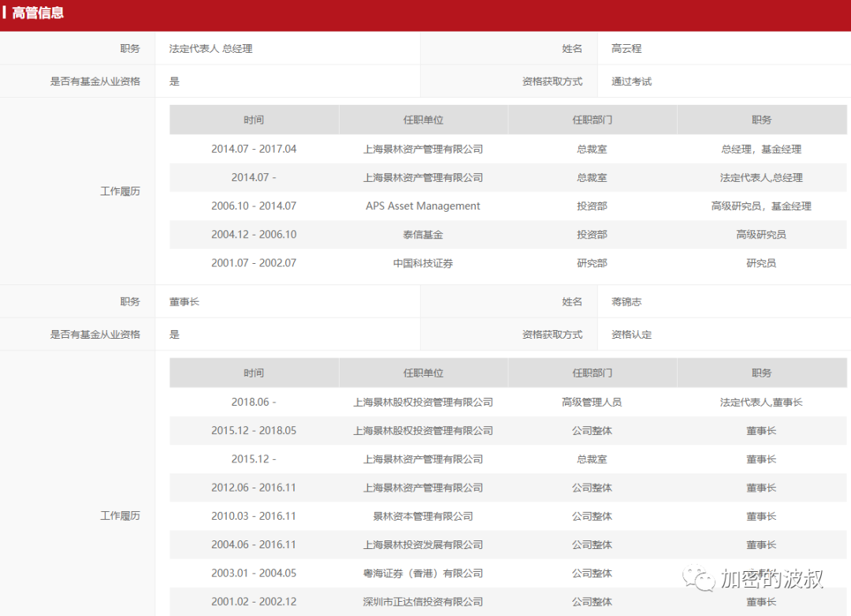Image resolution: width=851 pixels, height=616 pixels.
Task: Click the 职务 column header in bottom table
Action: click(x=761, y=373)
